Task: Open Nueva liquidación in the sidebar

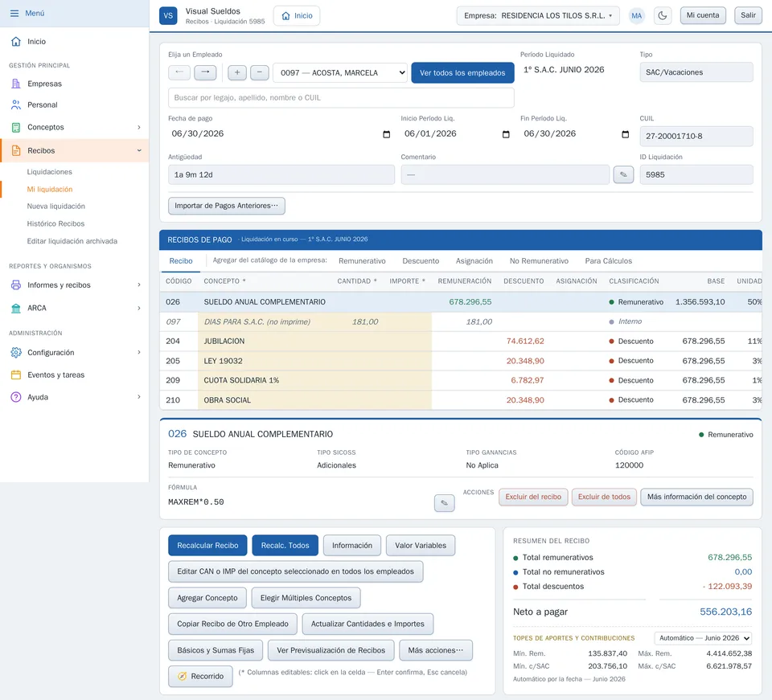Action: coord(56,207)
